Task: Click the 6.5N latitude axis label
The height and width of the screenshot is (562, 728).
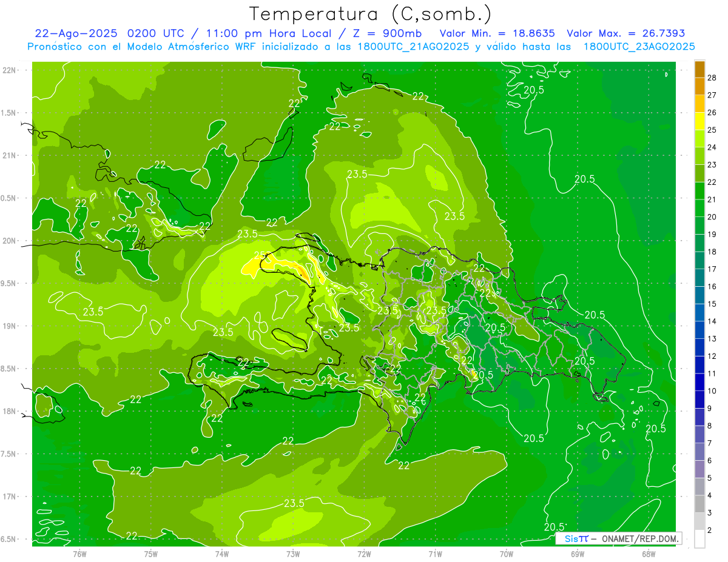Action: 8,539
